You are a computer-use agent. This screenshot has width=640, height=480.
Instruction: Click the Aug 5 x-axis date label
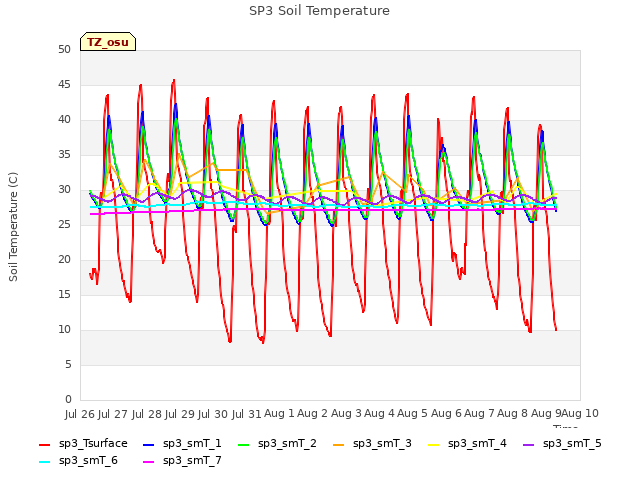point(413,414)
